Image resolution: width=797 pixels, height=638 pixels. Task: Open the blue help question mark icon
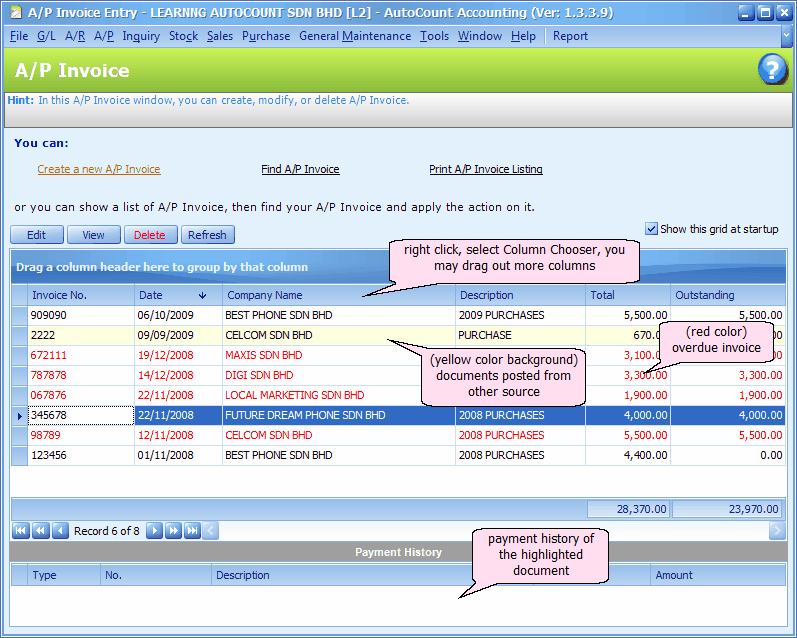pyautogui.click(x=772, y=69)
